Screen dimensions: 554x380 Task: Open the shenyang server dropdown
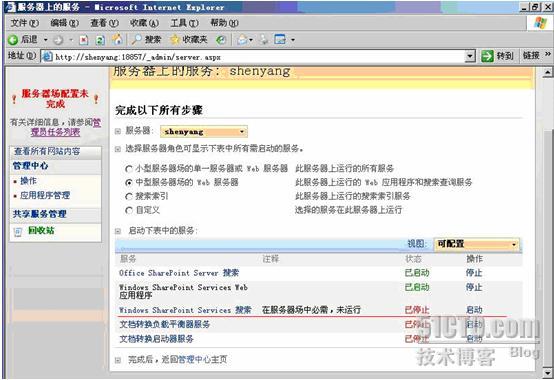[204, 132]
